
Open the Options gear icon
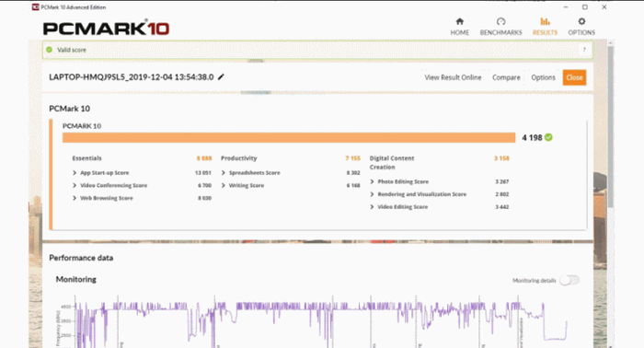click(581, 21)
